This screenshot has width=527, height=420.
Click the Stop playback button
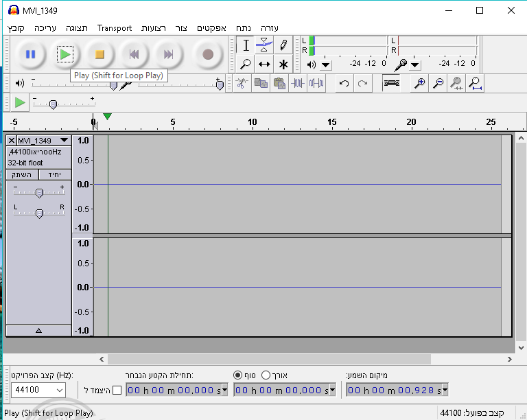pos(99,54)
